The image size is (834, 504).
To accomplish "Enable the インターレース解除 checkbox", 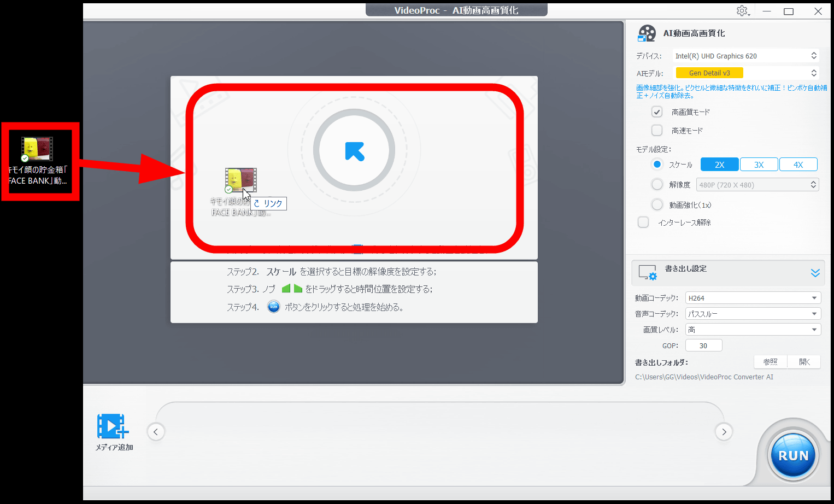I will pos(643,222).
